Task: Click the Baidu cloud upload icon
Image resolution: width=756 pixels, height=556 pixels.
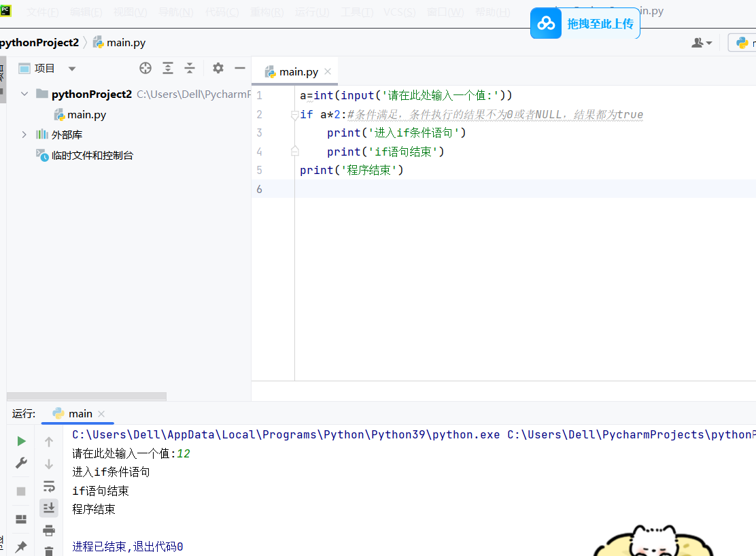Action: (546, 24)
